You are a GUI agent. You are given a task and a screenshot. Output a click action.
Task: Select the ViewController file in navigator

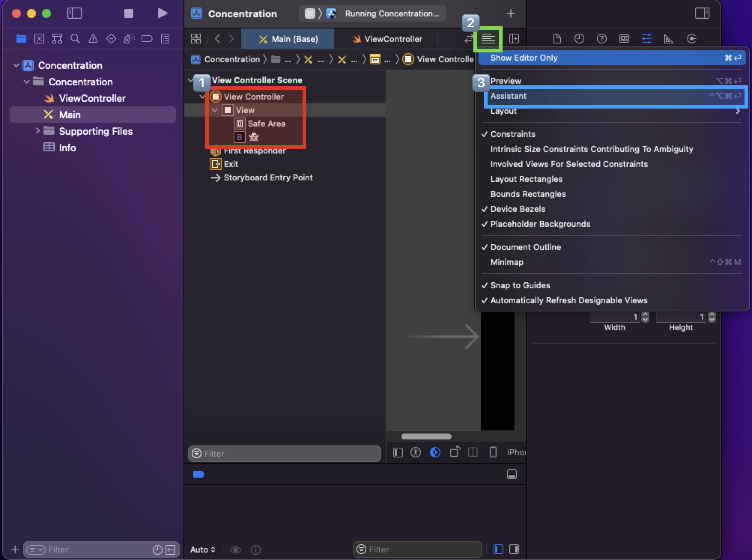(x=92, y=98)
